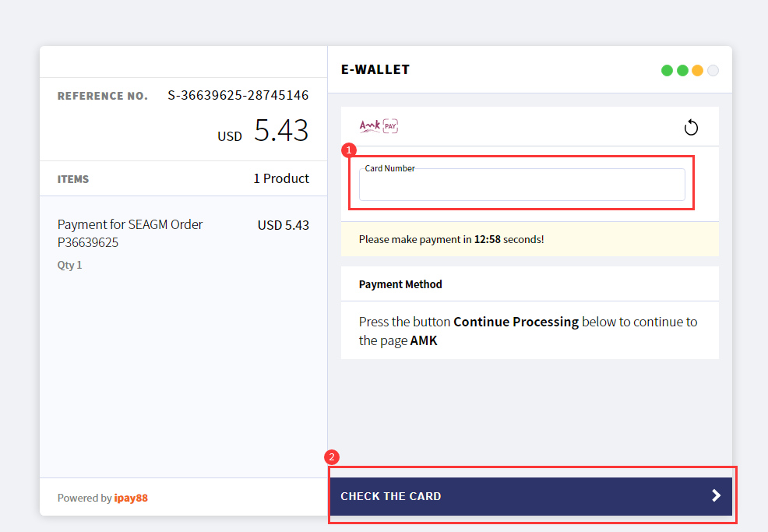Click the refresh circular arrow icon
This screenshot has width=768, height=532.
coord(691,128)
